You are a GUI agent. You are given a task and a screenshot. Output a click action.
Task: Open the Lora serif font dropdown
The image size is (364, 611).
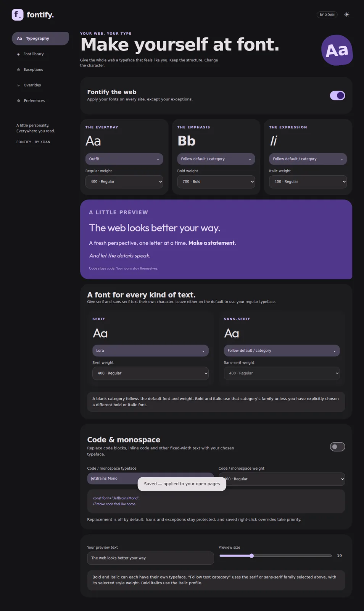[x=150, y=351]
